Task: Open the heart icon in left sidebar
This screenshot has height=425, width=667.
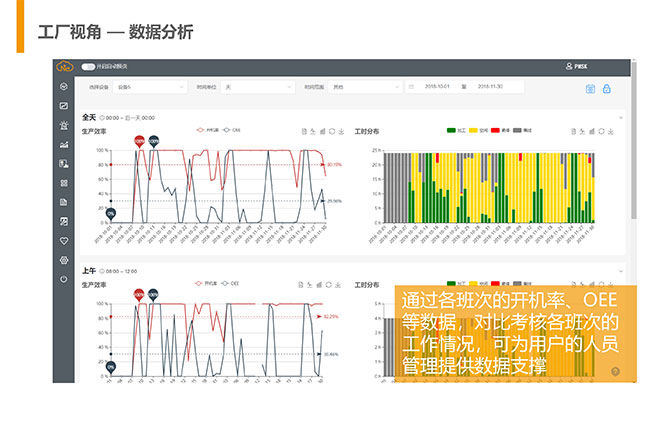Action: (64, 241)
